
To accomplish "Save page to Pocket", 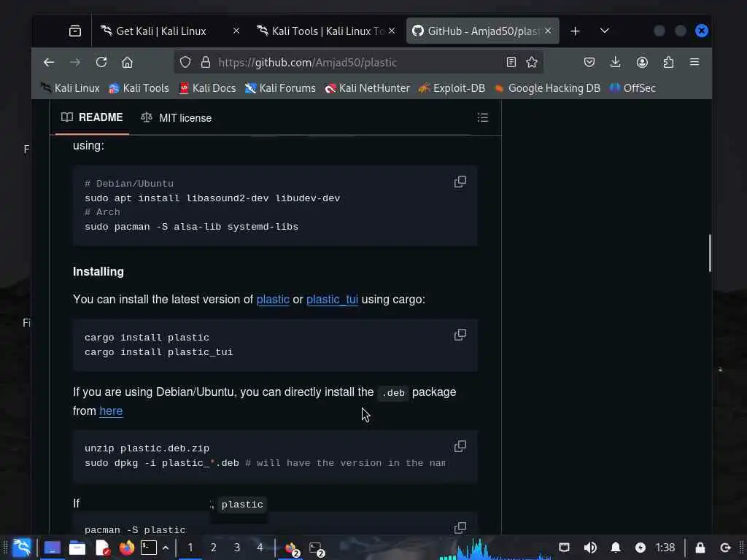I will 589,63.
